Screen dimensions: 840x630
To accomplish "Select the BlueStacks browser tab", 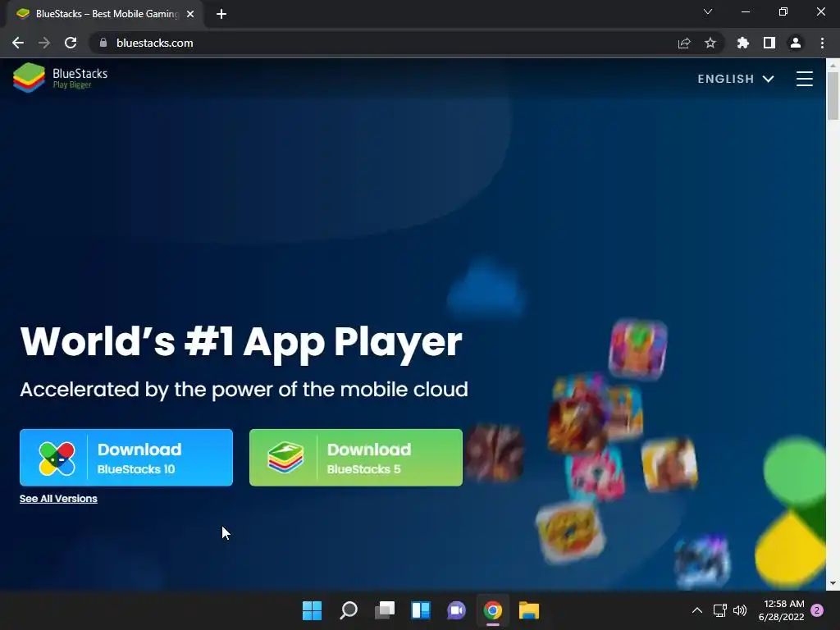I will pyautogui.click(x=104, y=14).
